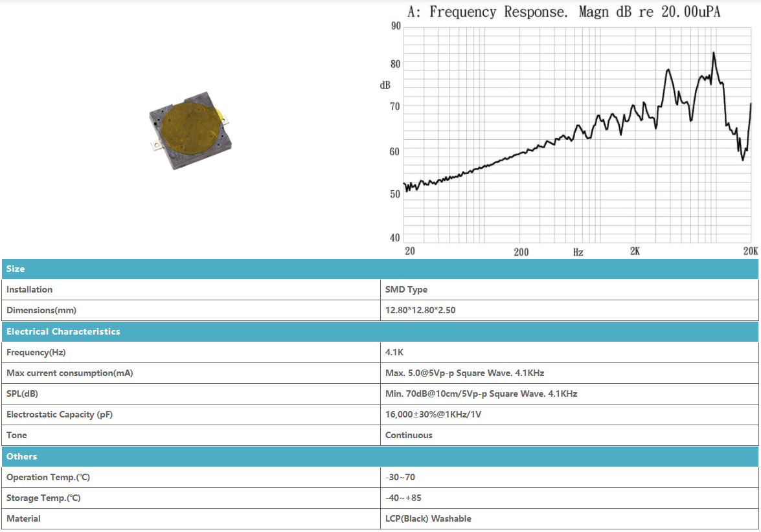Click 'Electrostatic Capacity (pF)' label
The image size is (761, 532).
click(x=59, y=415)
